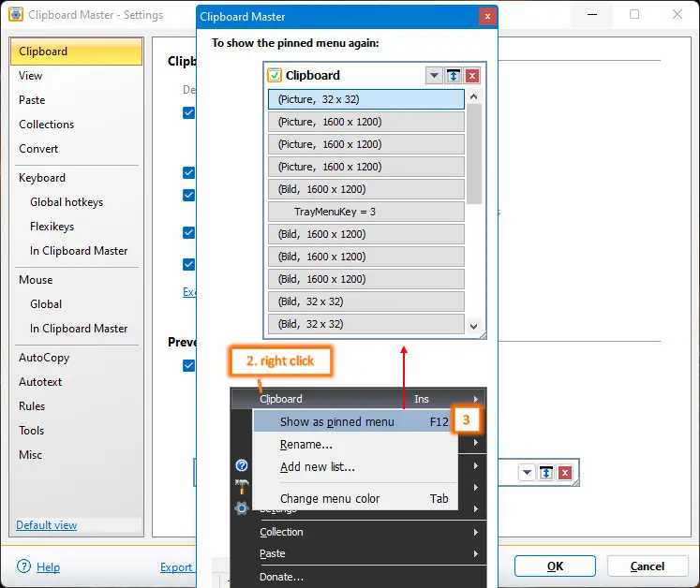This screenshot has width=700, height=588.
Task: Click the hammer tools icon in dark menu
Action: click(242, 486)
